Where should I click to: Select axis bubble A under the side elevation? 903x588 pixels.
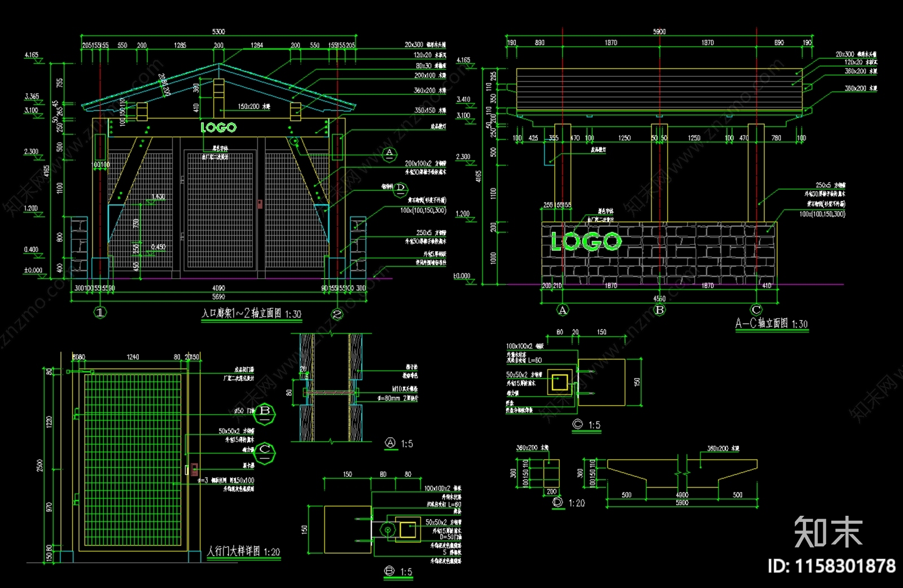pyautogui.click(x=563, y=310)
